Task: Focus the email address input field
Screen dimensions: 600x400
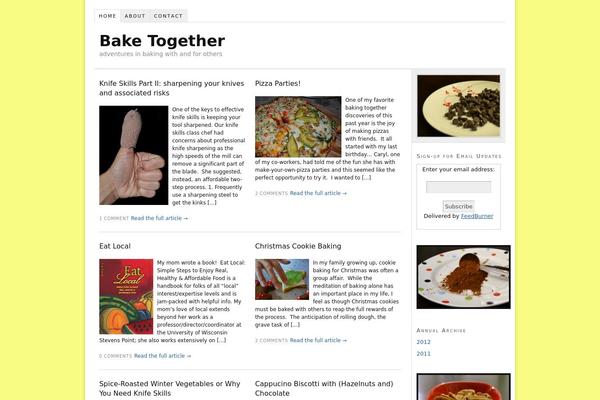Action: 458,187
